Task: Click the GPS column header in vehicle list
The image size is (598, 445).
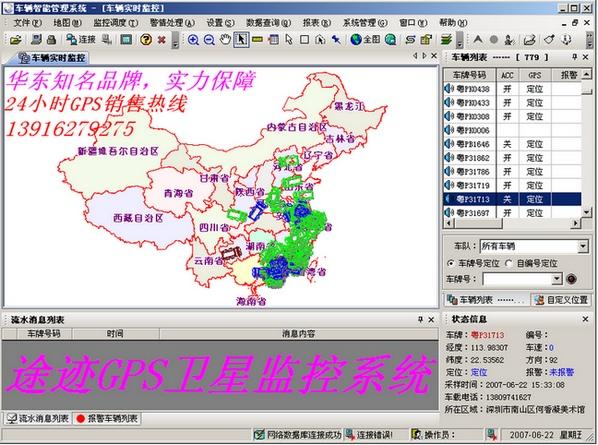Action: pyautogui.click(x=535, y=75)
